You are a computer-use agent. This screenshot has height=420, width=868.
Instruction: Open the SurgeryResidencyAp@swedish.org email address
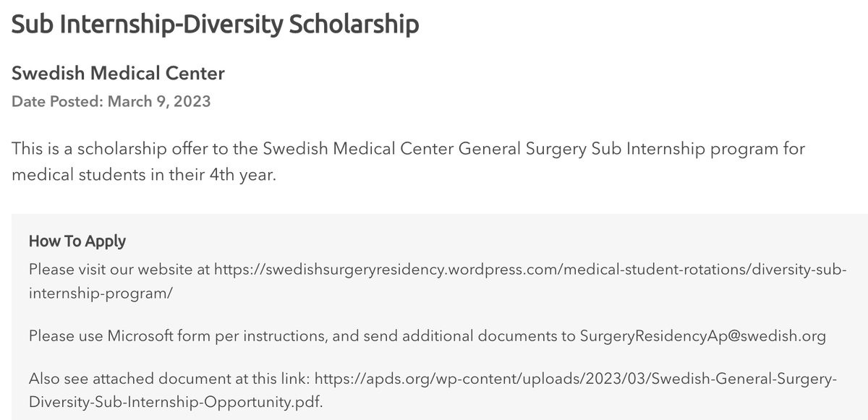pyautogui.click(x=702, y=336)
